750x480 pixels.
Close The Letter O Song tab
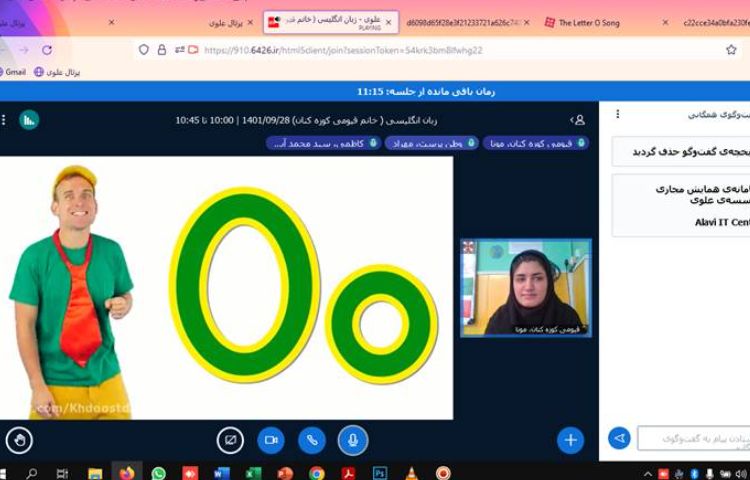(665, 22)
